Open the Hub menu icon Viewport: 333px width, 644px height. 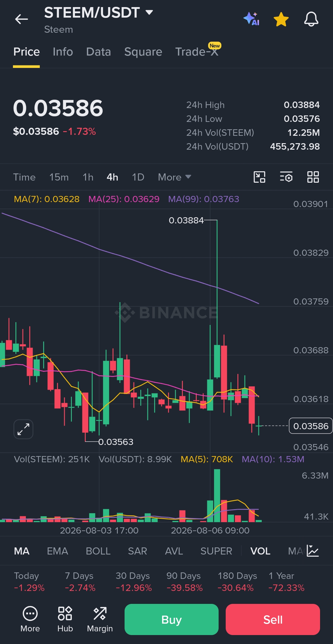(x=65, y=619)
